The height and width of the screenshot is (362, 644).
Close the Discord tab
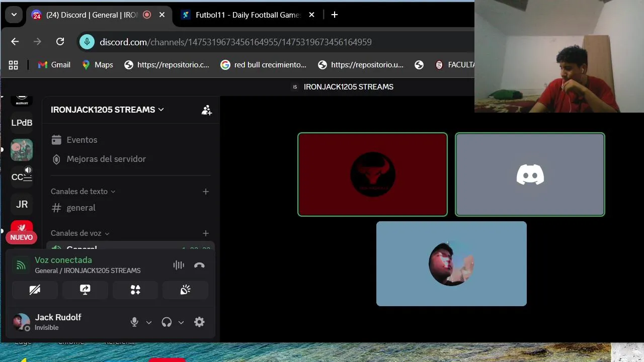(x=162, y=15)
